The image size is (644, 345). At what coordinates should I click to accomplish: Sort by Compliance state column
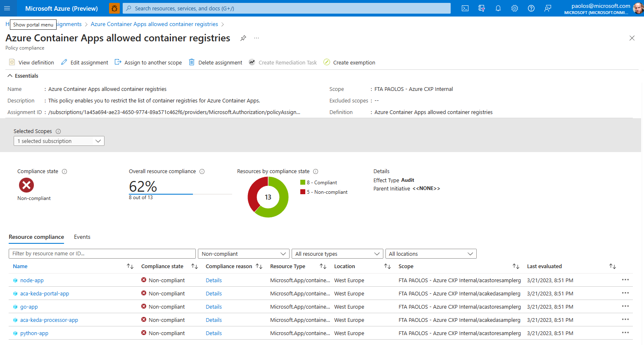tap(195, 266)
